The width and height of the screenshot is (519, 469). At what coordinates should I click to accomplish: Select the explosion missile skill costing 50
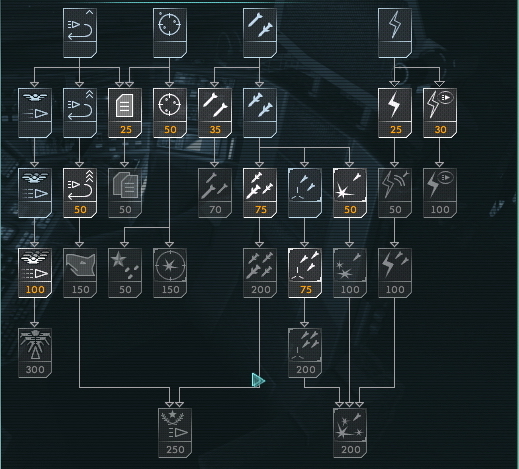coord(350,193)
